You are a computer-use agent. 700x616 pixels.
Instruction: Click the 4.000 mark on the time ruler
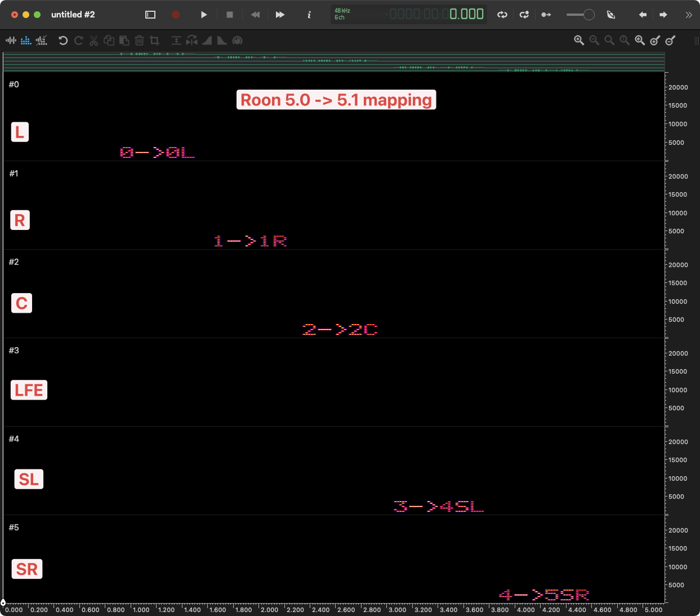(525, 610)
